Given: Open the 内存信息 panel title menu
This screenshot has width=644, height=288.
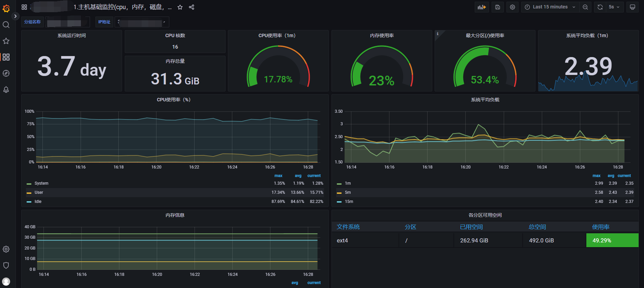Looking at the screenshot, I should [x=175, y=215].
